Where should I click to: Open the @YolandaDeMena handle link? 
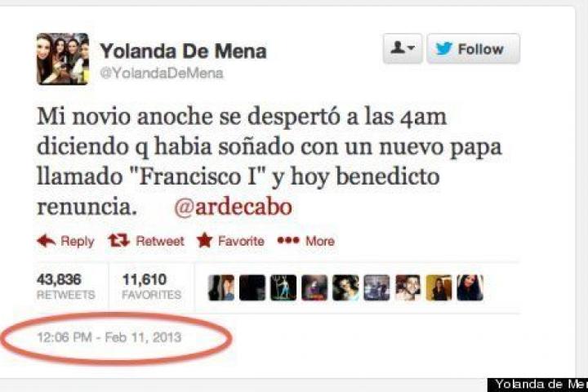[162, 73]
